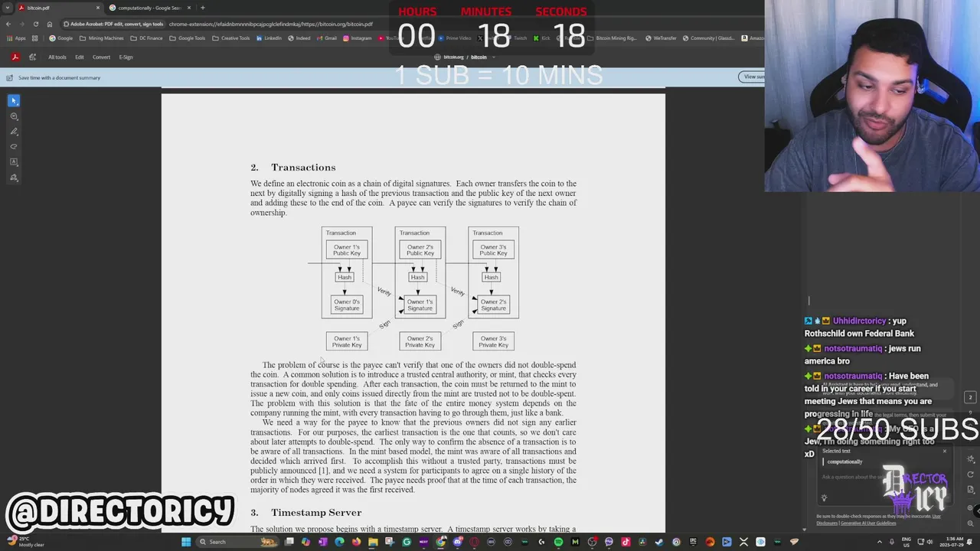
Task: Select the comment tool in Acrobat sidebar
Action: click(x=14, y=116)
